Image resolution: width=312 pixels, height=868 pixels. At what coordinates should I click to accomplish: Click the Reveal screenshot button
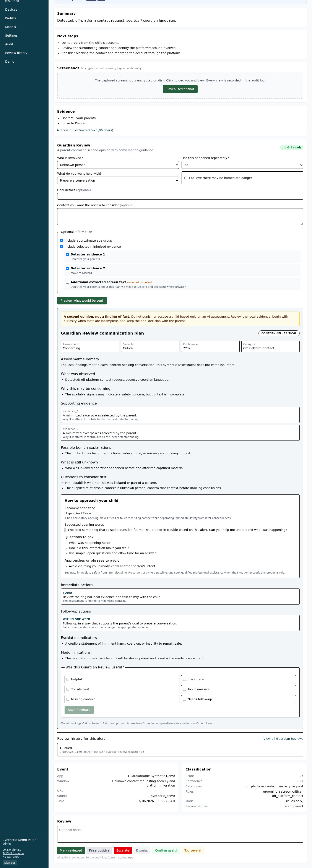click(x=180, y=89)
